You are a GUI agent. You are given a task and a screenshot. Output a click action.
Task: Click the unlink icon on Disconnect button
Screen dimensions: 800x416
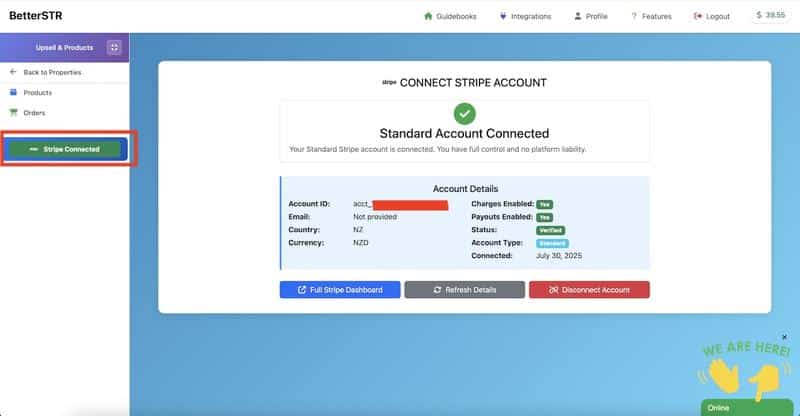[554, 290]
